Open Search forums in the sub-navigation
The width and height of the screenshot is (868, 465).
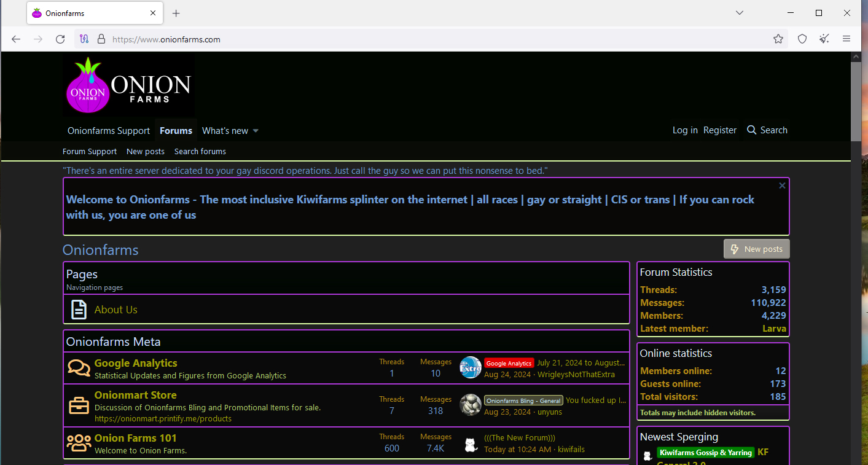(200, 152)
